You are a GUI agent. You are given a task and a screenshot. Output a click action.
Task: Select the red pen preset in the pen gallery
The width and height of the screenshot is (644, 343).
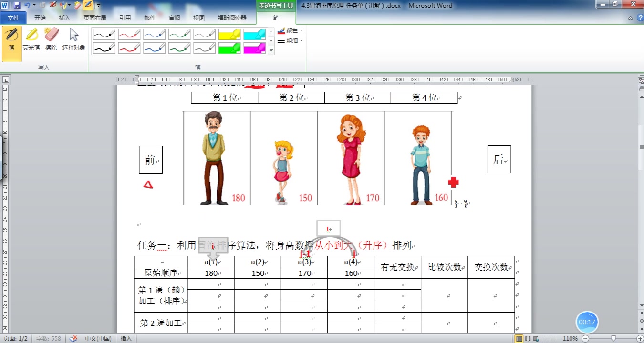click(129, 34)
